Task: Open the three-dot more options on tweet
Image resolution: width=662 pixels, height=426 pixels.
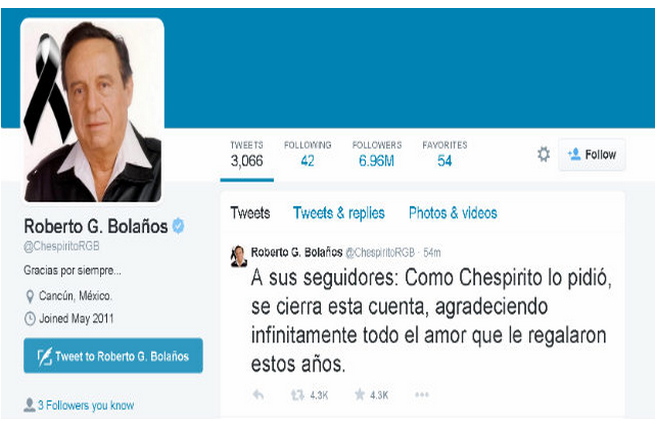Action: (422, 395)
